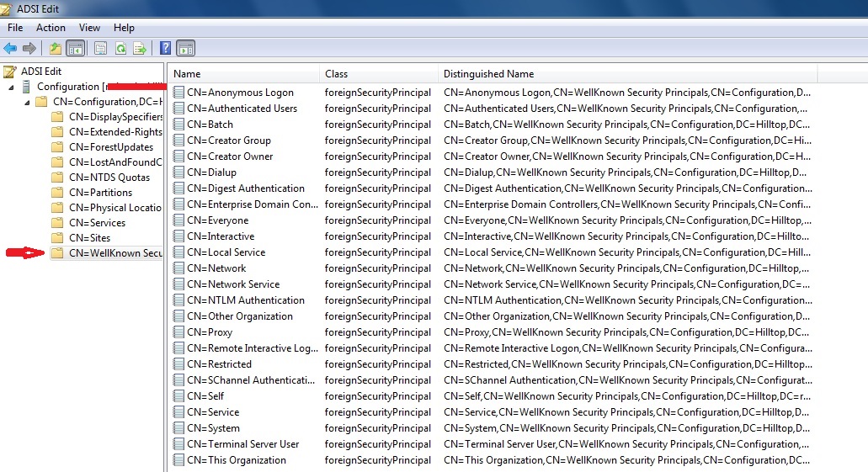Toggle Show/Hide Action Pane button
Viewport: 868px width, 472px height.
[185, 48]
